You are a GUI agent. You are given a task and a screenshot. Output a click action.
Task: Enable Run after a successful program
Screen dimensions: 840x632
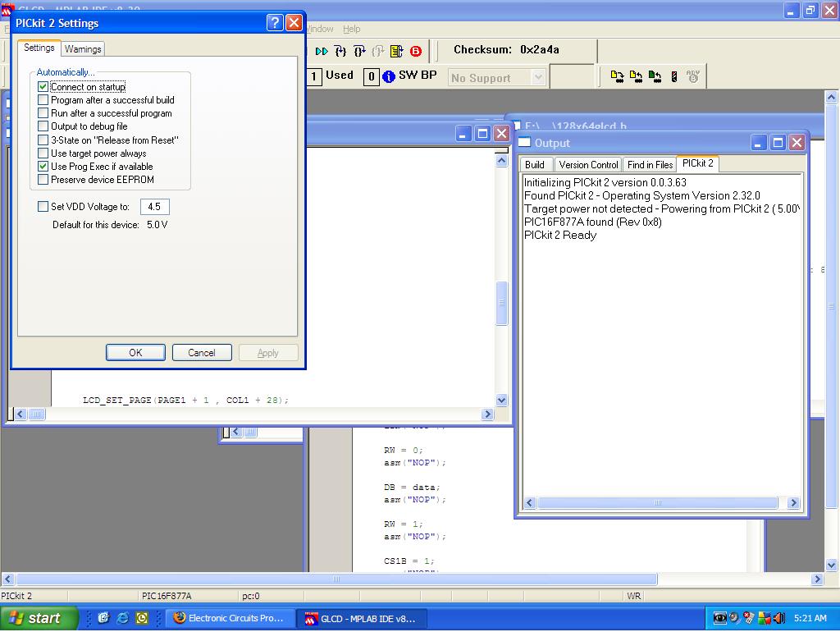(x=43, y=113)
